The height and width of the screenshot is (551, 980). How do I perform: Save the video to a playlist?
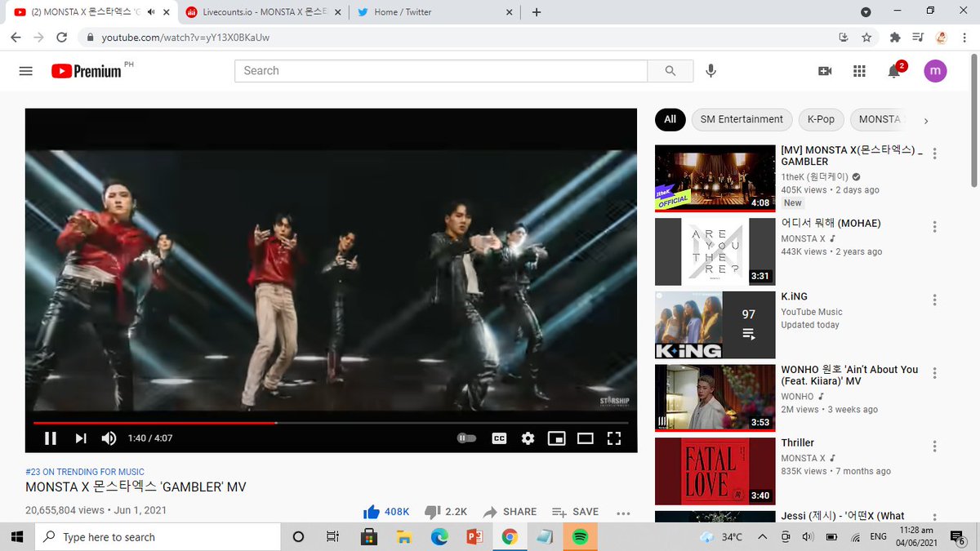[x=575, y=512]
